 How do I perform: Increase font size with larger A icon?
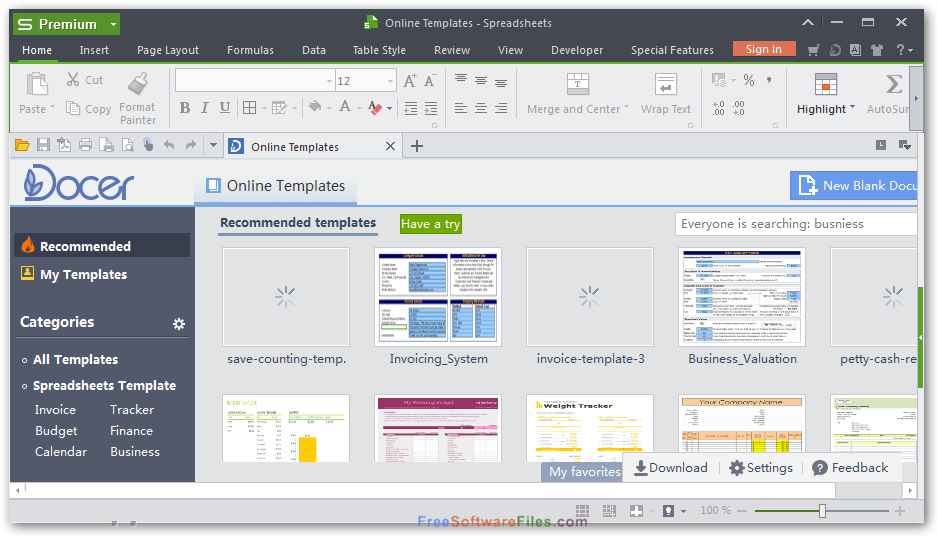click(410, 81)
